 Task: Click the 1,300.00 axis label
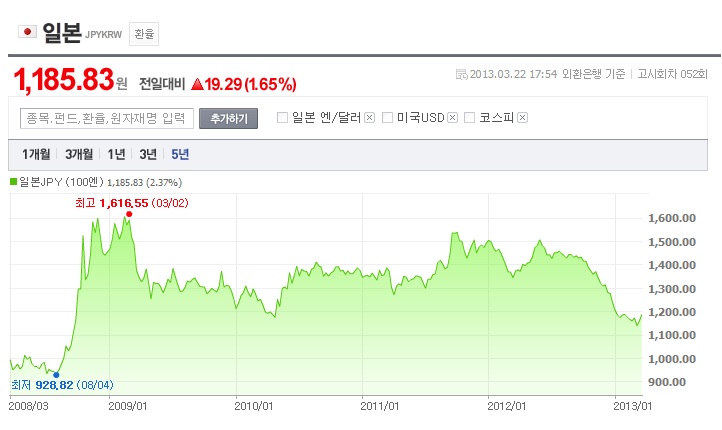point(672,289)
